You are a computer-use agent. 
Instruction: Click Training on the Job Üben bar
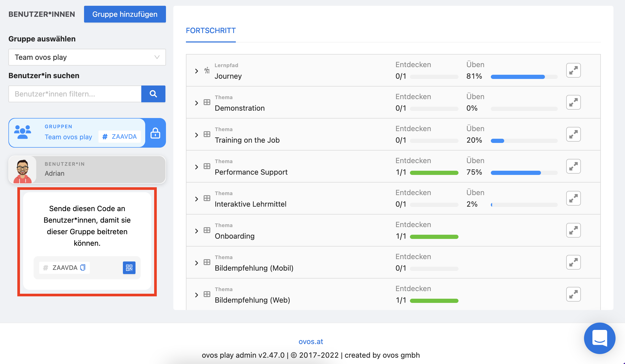[524, 141]
